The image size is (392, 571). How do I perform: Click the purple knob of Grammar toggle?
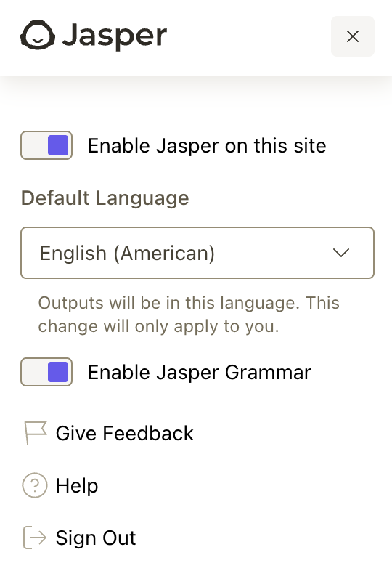click(58, 372)
